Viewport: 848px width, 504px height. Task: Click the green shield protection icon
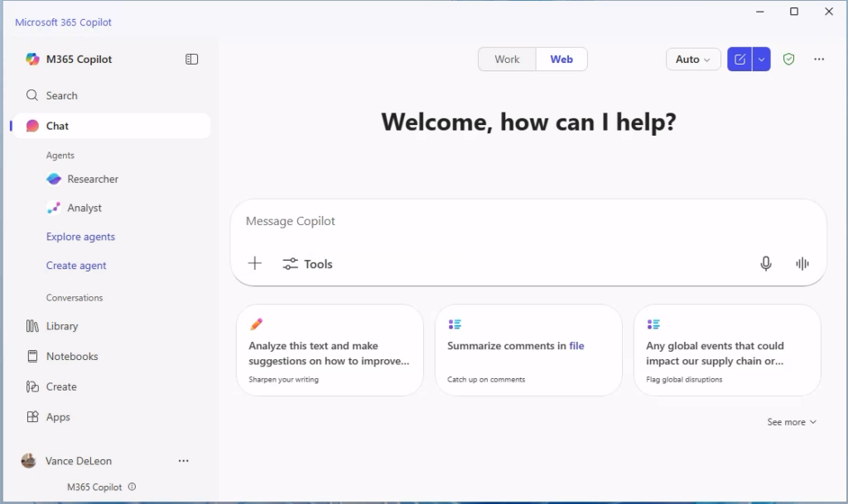788,60
